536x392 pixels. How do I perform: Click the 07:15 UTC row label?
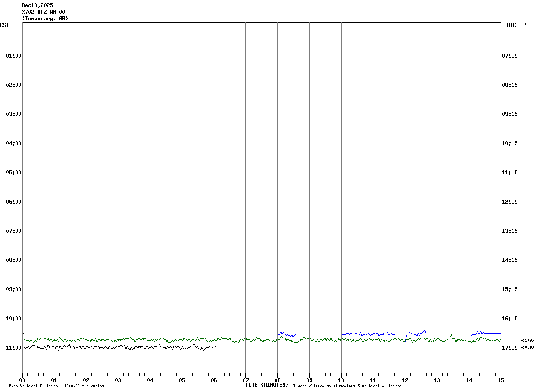510,56
